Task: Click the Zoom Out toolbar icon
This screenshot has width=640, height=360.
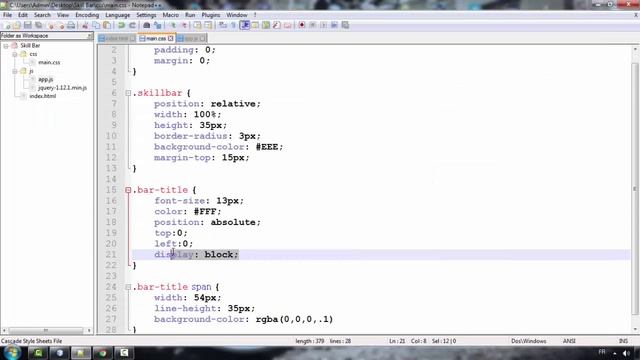Action: [x=184, y=25]
